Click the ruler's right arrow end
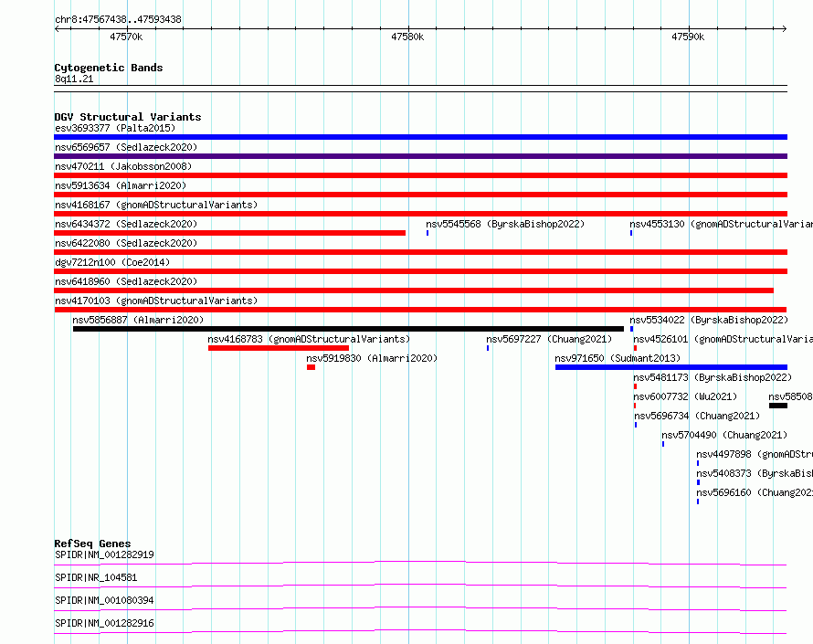This screenshot has width=813, height=644. (785, 28)
